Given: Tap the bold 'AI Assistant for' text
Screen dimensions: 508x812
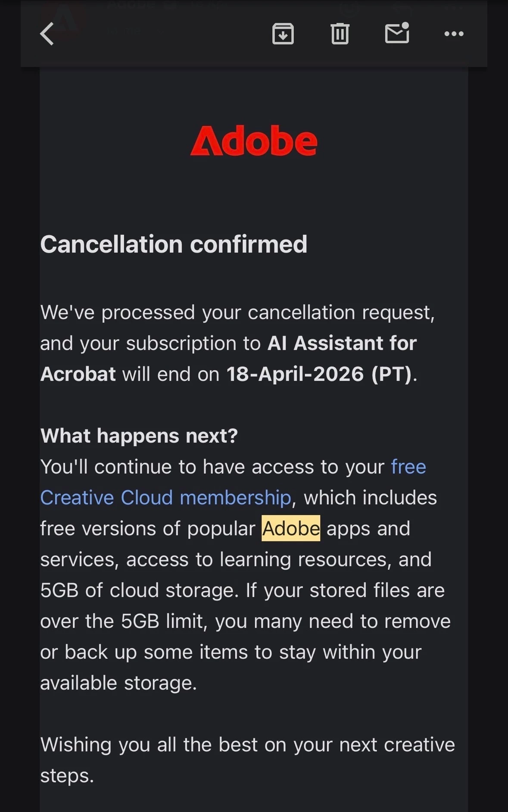Looking at the screenshot, I should point(342,344).
